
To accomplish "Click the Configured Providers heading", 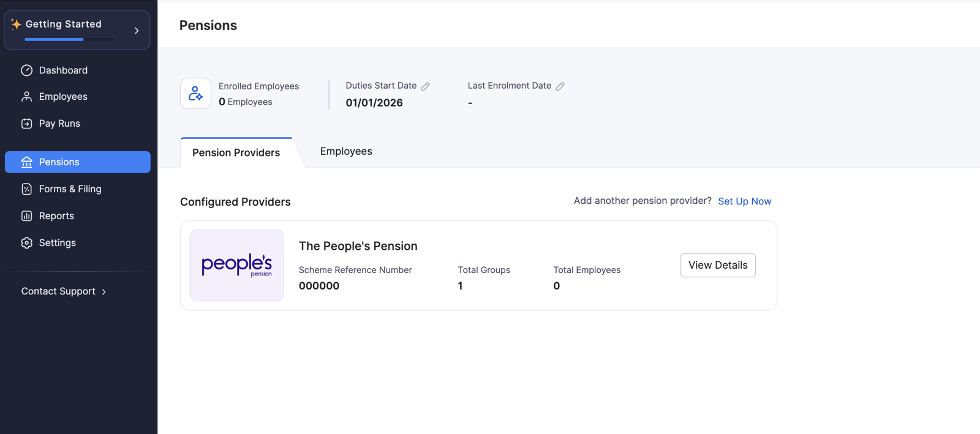I will [235, 202].
